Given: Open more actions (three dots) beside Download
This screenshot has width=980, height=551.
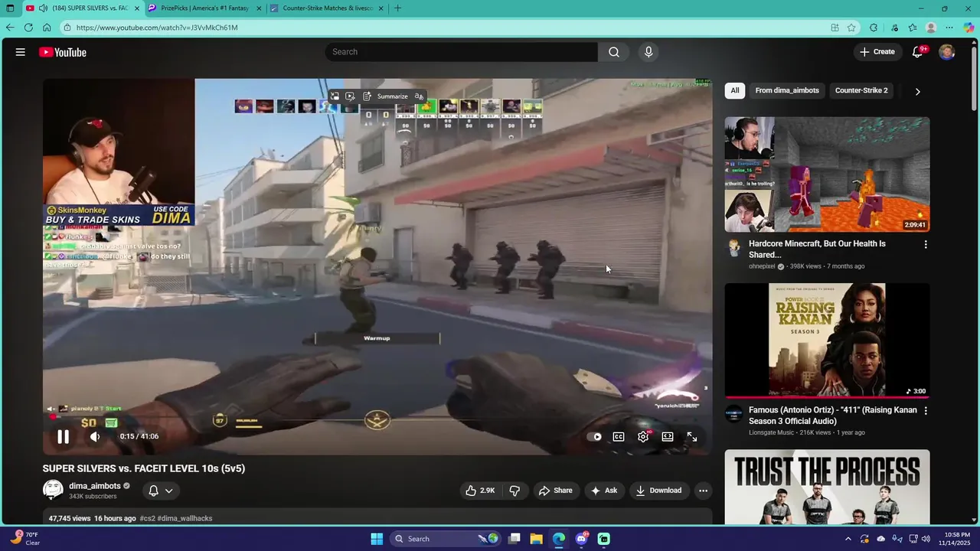Looking at the screenshot, I should (x=703, y=491).
